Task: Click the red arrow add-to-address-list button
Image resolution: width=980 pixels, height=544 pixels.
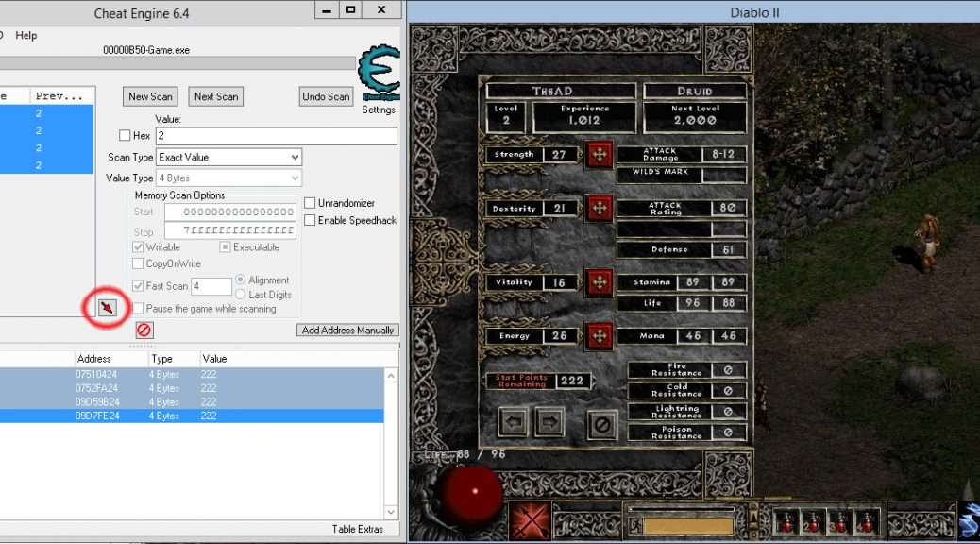Action: [x=108, y=308]
